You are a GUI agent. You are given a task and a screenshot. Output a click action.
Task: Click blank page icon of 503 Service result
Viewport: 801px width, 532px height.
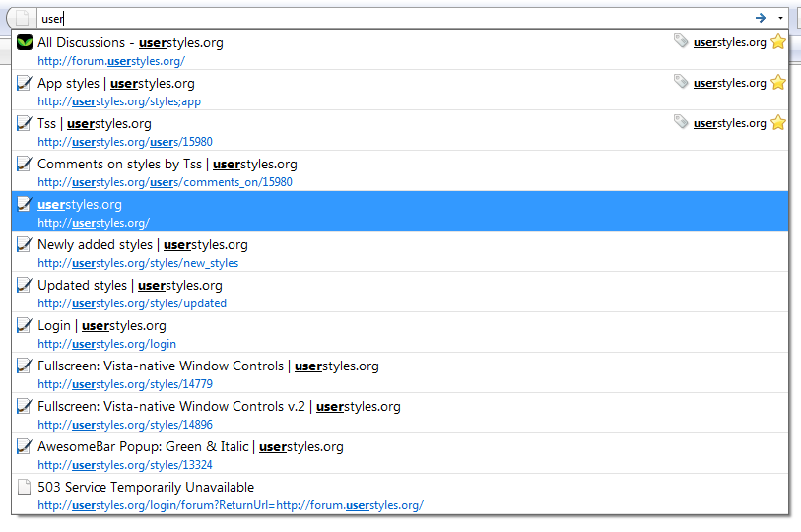pos(24,487)
